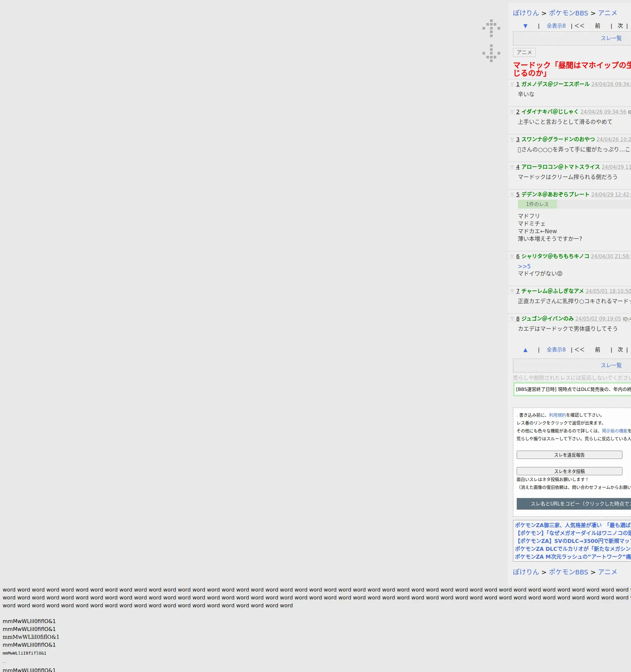Open ぽけりん in the top breadcrumb

(x=526, y=13)
